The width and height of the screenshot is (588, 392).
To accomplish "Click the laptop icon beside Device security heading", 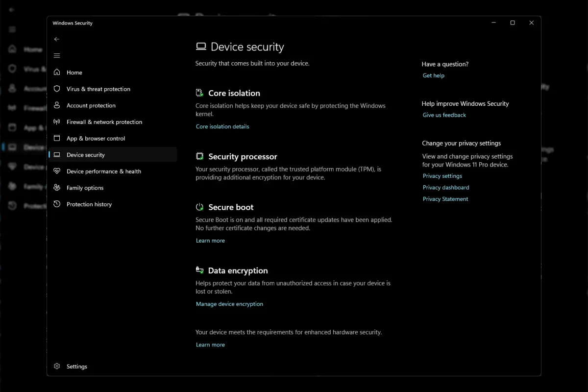I will click(201, 47).
